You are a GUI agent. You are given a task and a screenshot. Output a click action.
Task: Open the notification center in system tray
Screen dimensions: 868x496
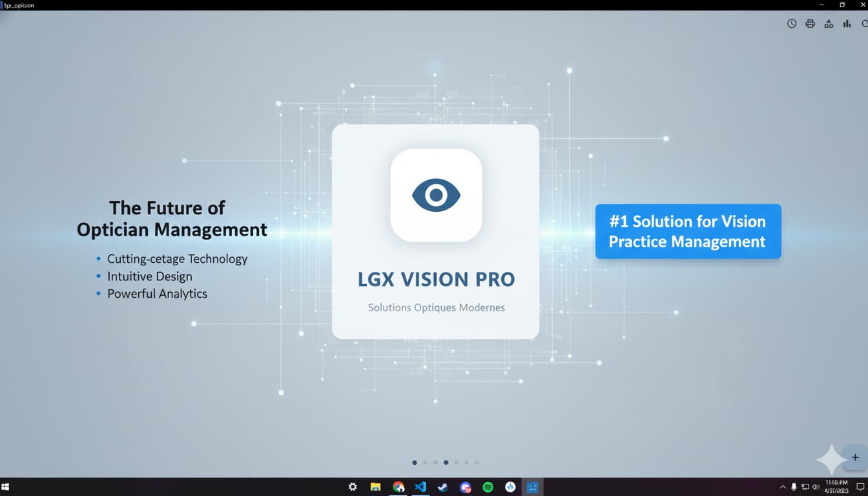click(860, 487)
